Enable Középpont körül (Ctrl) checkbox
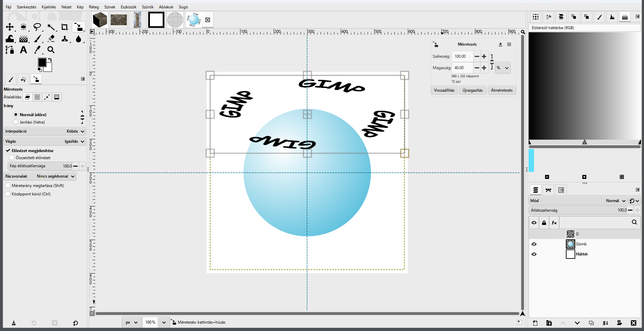The image size is (644, 331). 8,194
